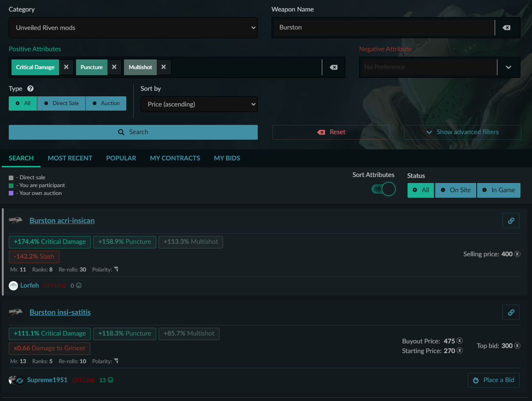Click polarity icon on Burston acri-insican
Screen dimensions: 532x401
click(x=116, y=269)
